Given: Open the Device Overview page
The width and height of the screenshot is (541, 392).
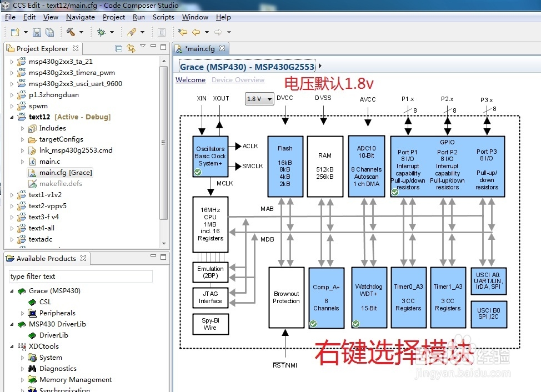Looking at the screenshot, I should point(238,79).
